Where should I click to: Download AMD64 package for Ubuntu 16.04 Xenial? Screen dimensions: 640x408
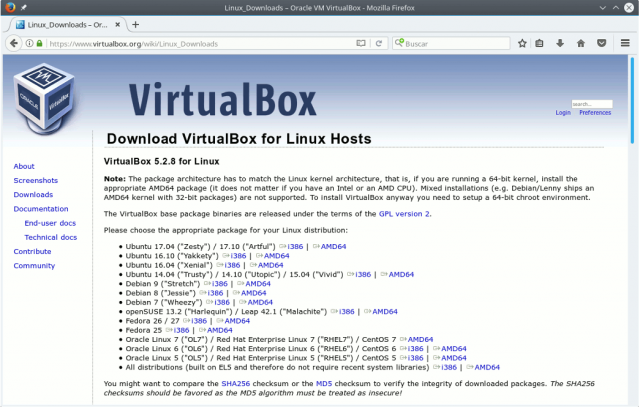[270, 265]
